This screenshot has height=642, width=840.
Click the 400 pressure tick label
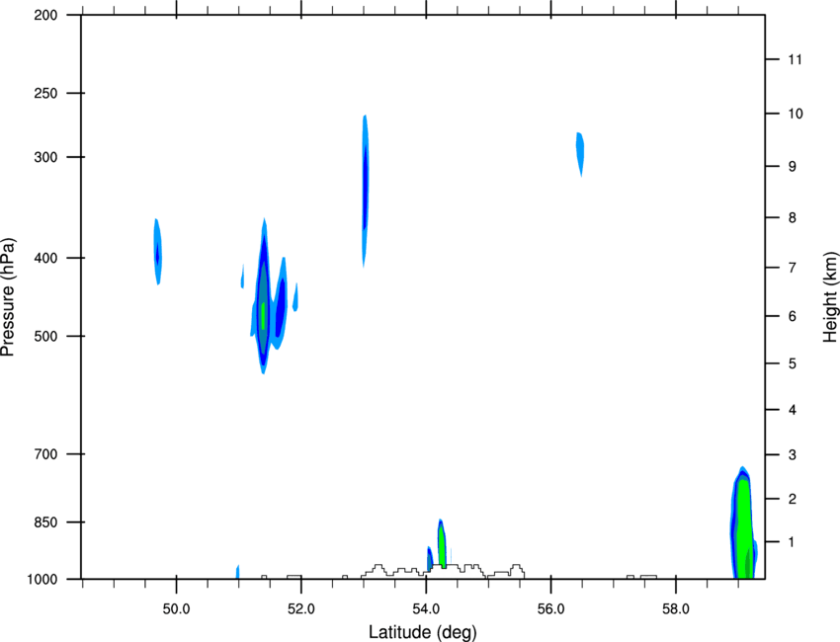pos(45,258)
